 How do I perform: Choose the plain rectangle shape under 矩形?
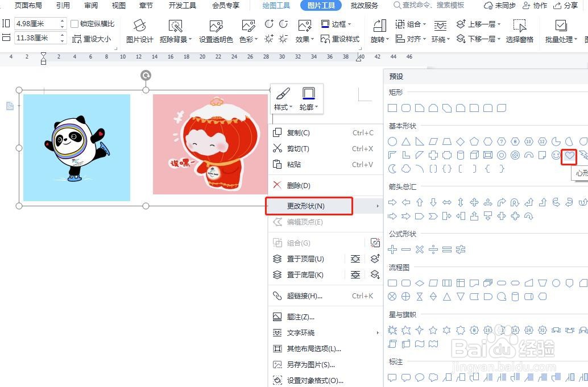[x=392, y=109]
